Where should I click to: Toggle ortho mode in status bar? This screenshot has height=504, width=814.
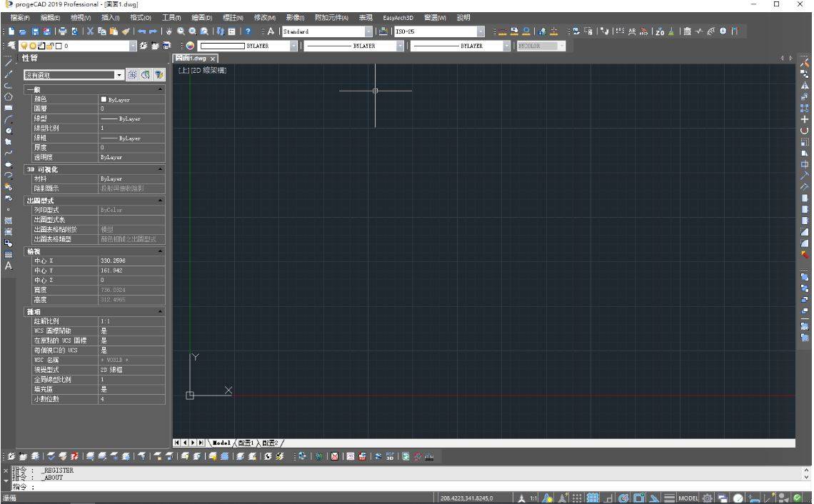click(609, 498)
